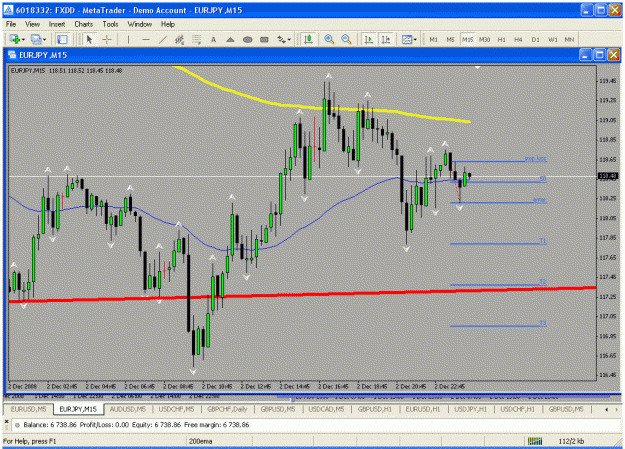
Task: Click the T3 target level label
Action: point(542,323)
